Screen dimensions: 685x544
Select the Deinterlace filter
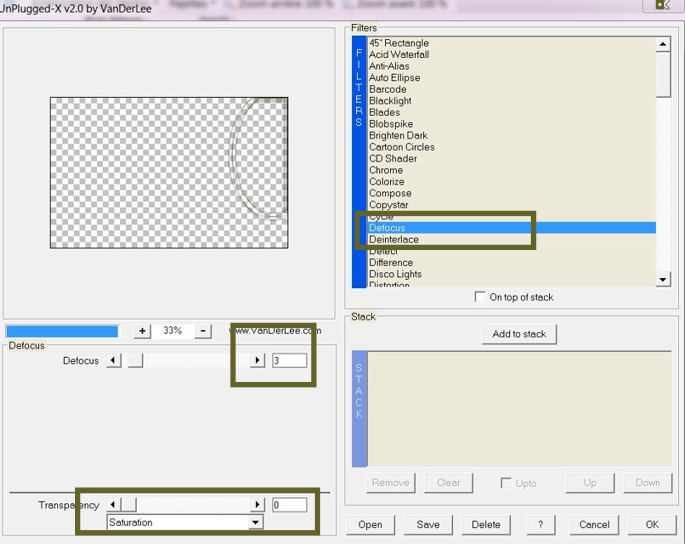[394, 239]
